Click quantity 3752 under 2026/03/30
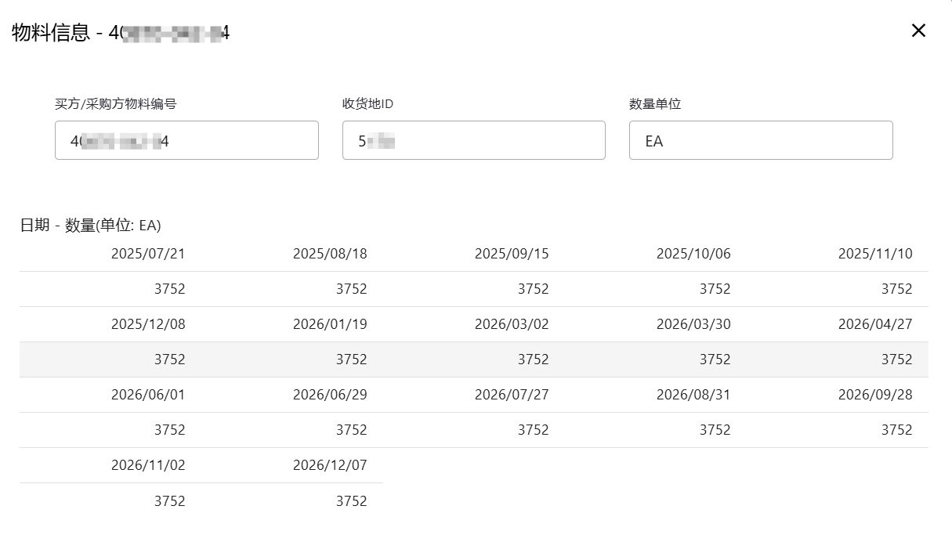952x560 pixels. point(715,359)
